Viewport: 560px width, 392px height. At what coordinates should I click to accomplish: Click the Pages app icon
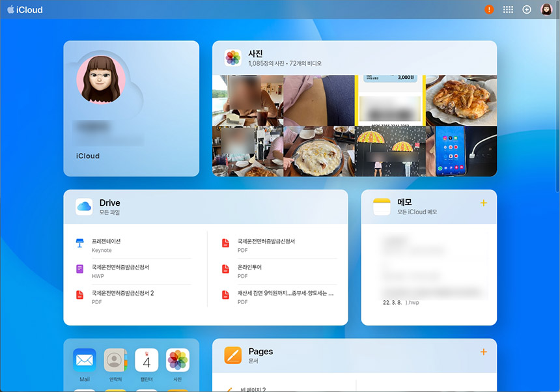pos(233,356)
